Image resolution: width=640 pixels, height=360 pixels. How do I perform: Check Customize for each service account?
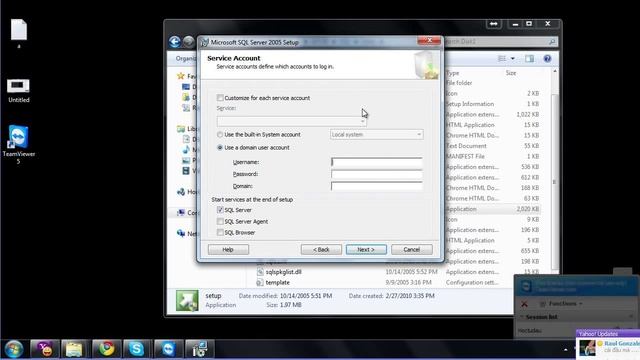220,98
